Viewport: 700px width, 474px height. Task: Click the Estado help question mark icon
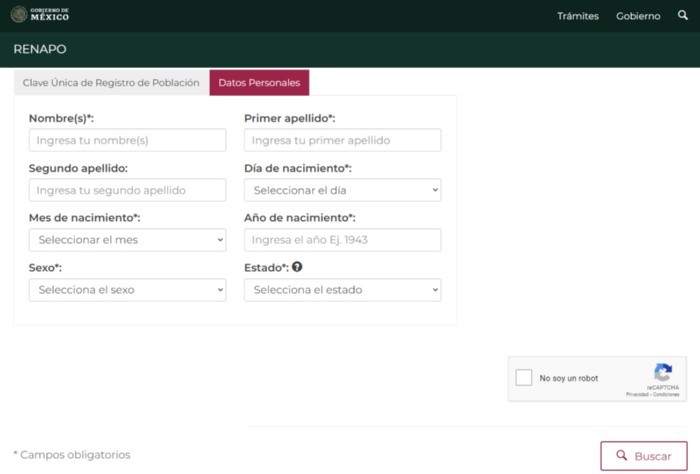coord(297,267)
